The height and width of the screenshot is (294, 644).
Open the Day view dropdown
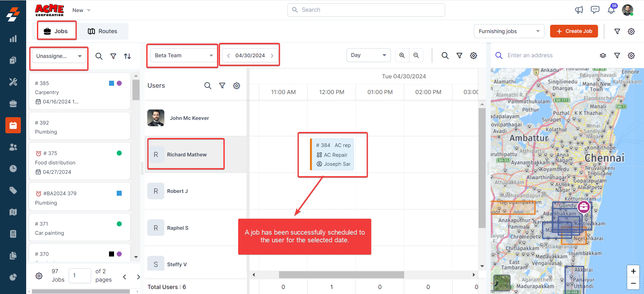pyautogui.click(x=368, y=55)
